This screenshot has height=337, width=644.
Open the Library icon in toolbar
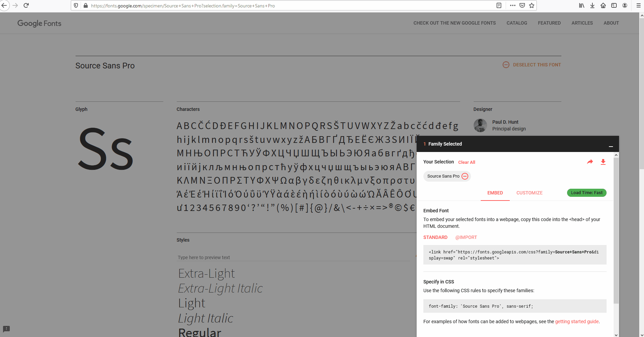582,5
